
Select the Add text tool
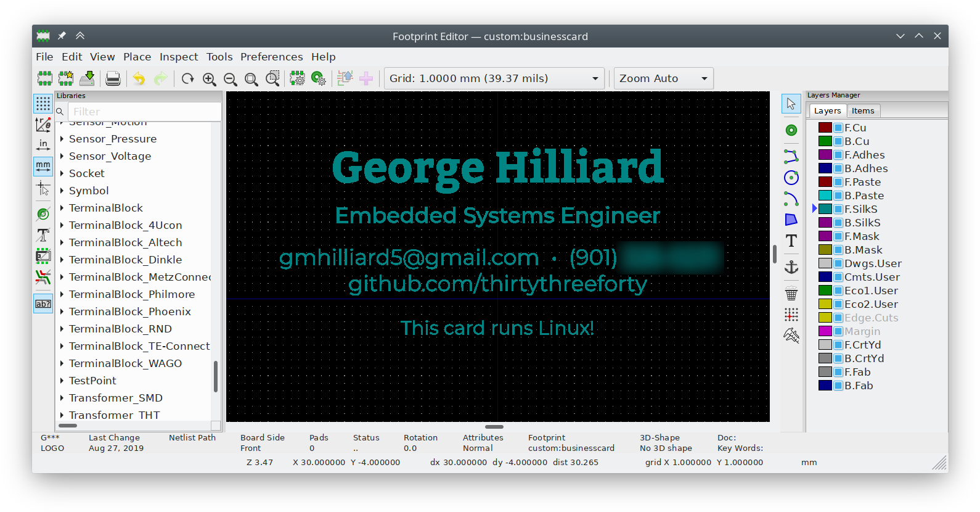[x=791, y=241]
